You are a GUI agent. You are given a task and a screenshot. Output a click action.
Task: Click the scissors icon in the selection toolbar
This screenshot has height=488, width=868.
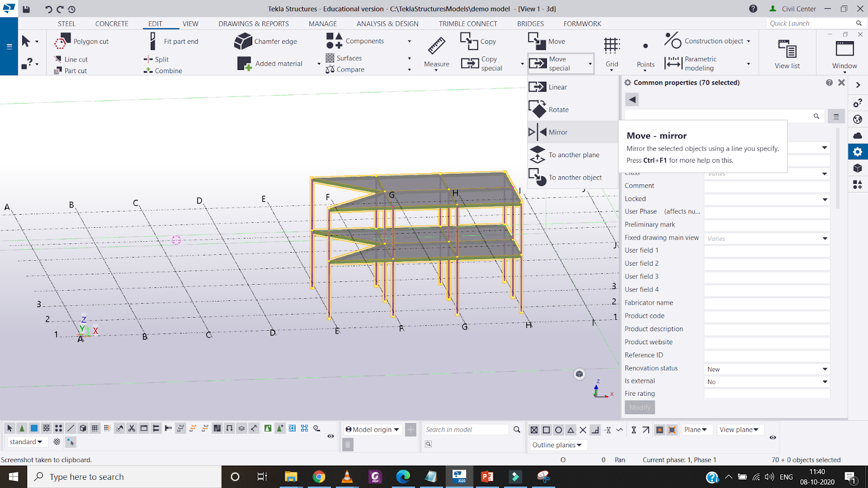(132, 428)
